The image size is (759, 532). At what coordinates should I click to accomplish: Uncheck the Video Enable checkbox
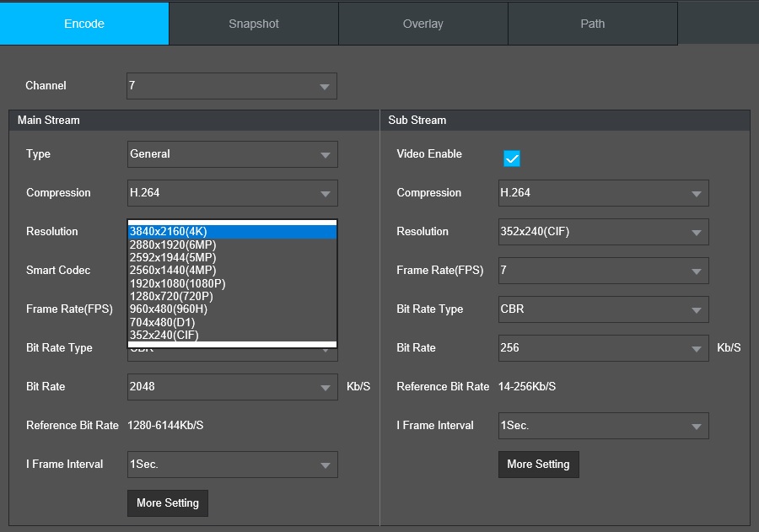pyautogui.click(x=512, y=159)
